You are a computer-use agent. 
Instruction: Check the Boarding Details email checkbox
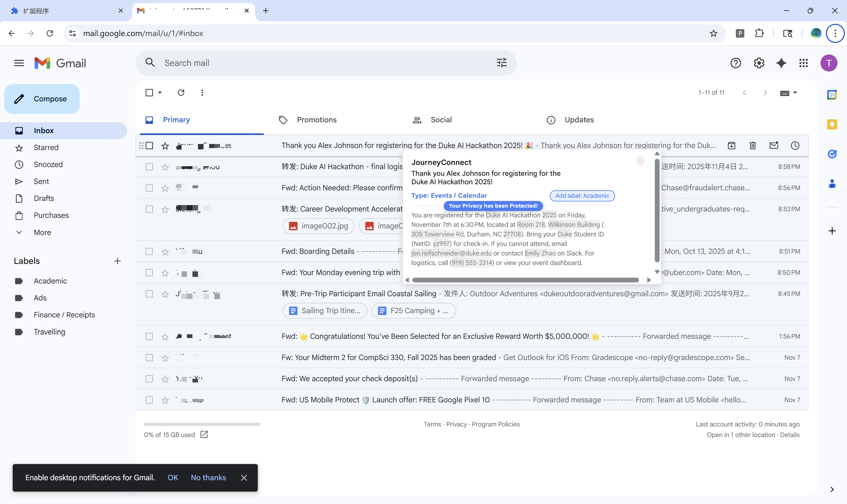click(x=149, y=252)
